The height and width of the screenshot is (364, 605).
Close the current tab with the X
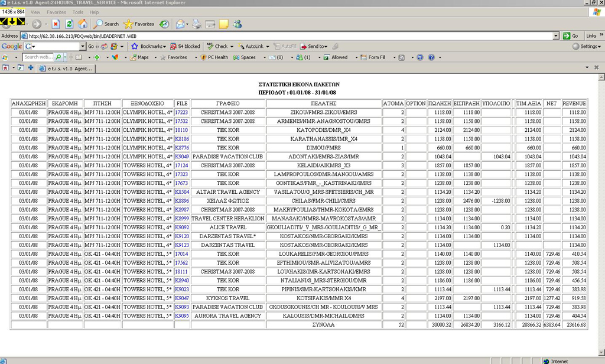coord(597,67)
